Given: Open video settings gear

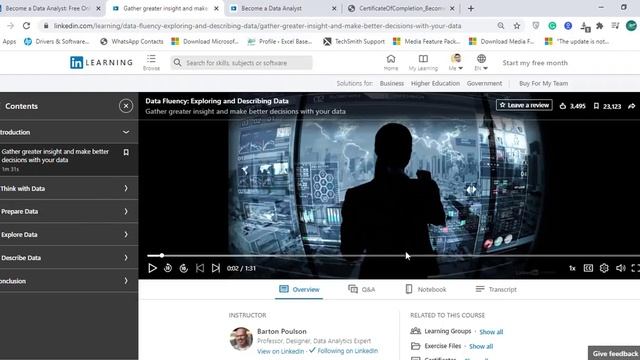Looking at the screenshot, I should click(604, 268).
